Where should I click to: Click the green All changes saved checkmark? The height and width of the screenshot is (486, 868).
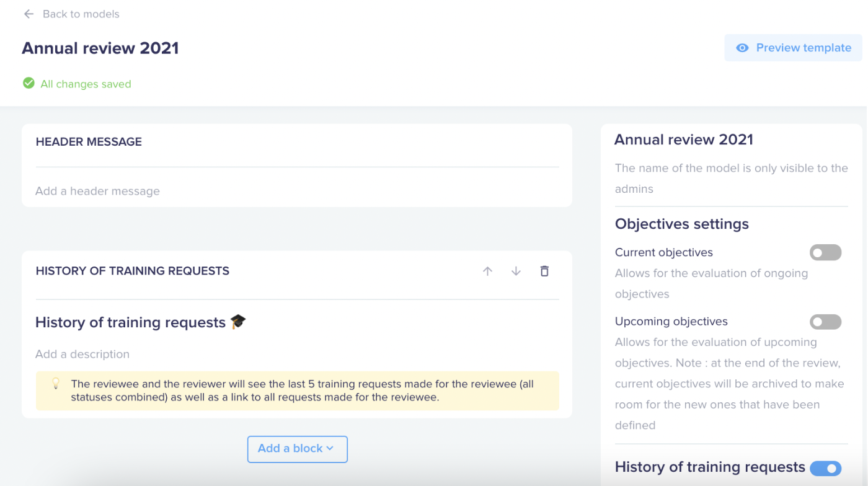[x=29, y=83]
